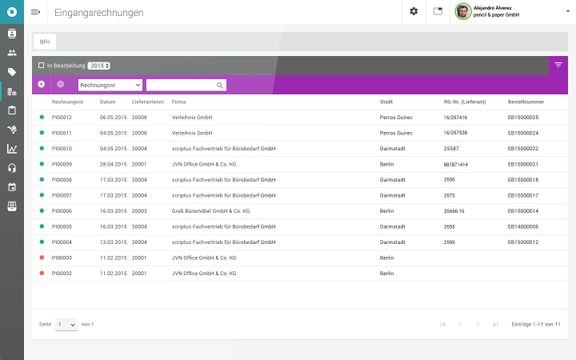Screen dimensions: 576x360
Task: Click order number EB14000006
Action: [523, 227]
